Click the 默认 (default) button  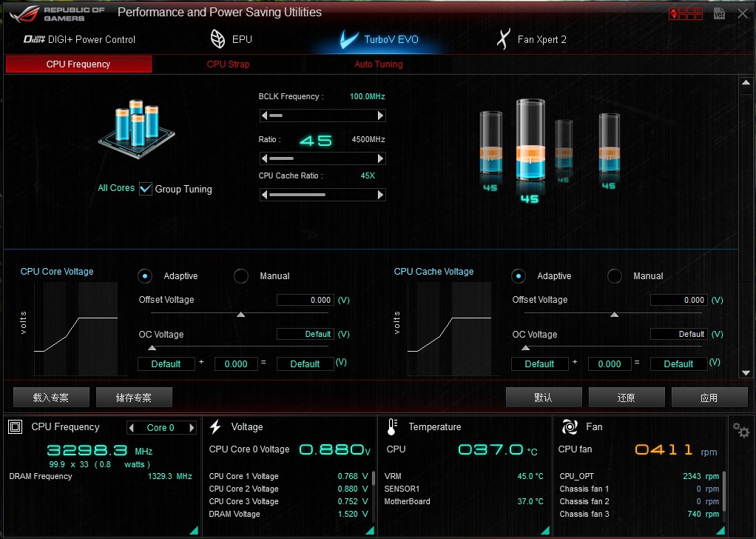coord(544,398)
